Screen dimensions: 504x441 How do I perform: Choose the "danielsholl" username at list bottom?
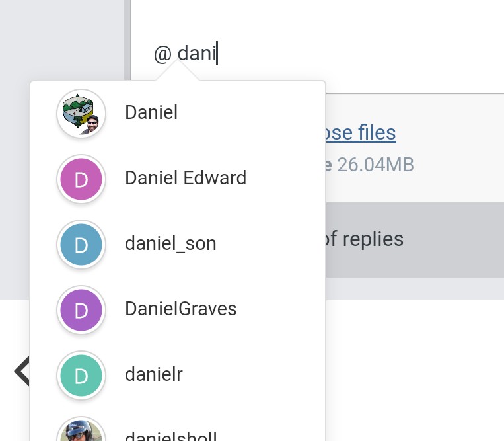coord(170,436)
